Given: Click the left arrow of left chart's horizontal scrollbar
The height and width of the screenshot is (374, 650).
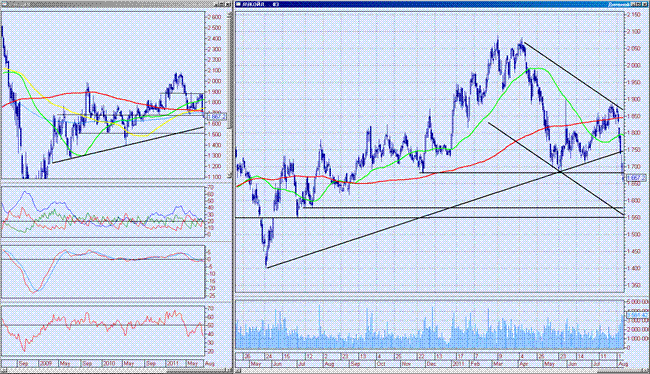Looking at the screenshot, I should pyautogui.click(x=4, y=370).
